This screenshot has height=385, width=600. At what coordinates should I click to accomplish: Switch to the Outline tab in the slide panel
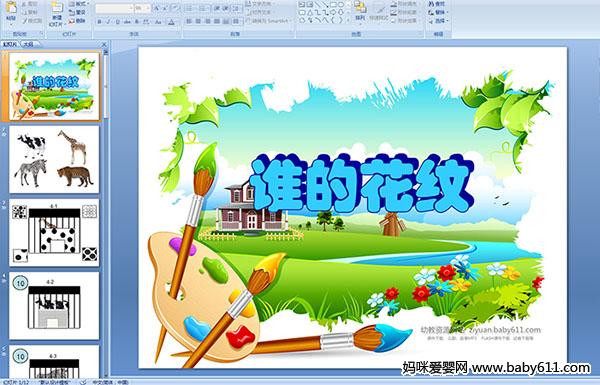point(28,44)
